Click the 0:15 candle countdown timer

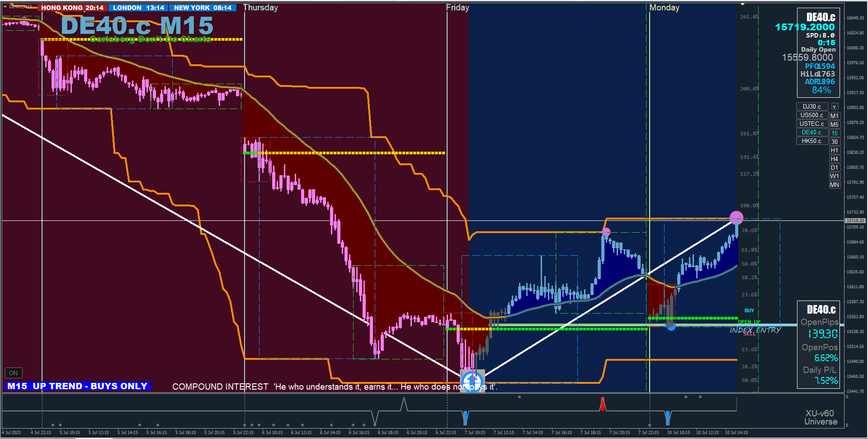tap(826, 43)
